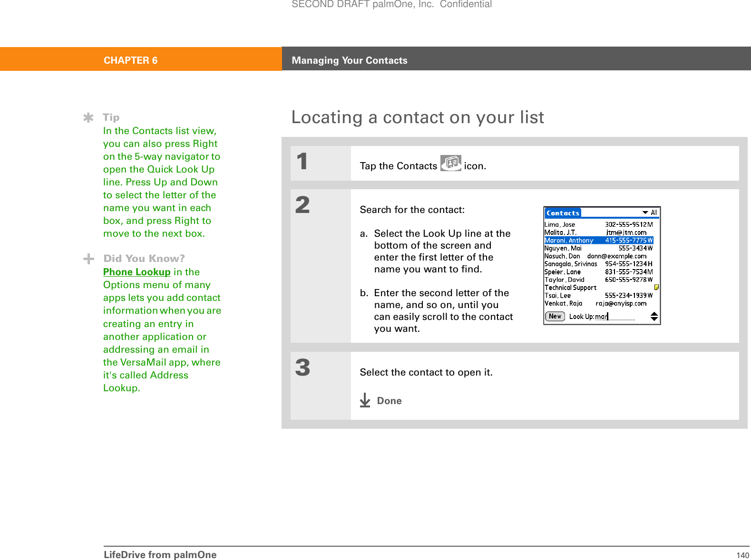Click the Tip asterisk icon in the sidebar
751x560 pixels.
click(x=88, y=117)
